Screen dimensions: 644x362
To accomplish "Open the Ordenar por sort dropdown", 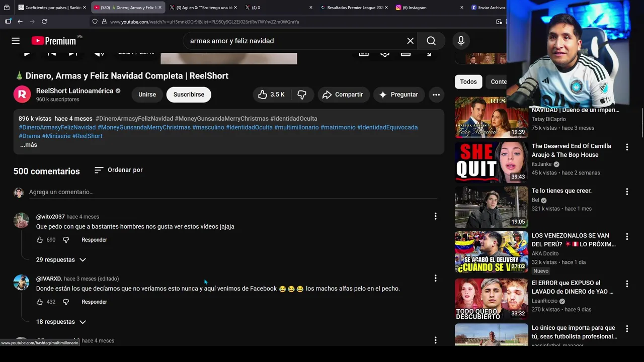I will coord(119,170).
